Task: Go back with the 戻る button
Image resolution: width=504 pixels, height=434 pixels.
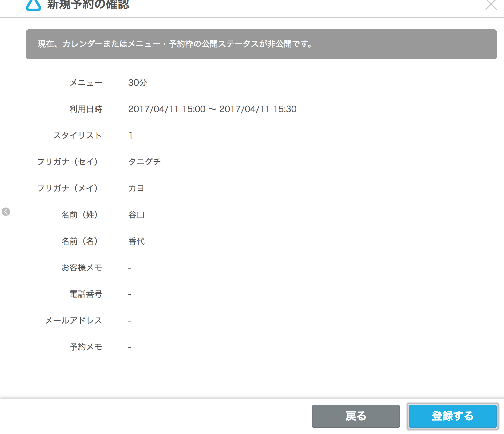Action: click(356, 416)
